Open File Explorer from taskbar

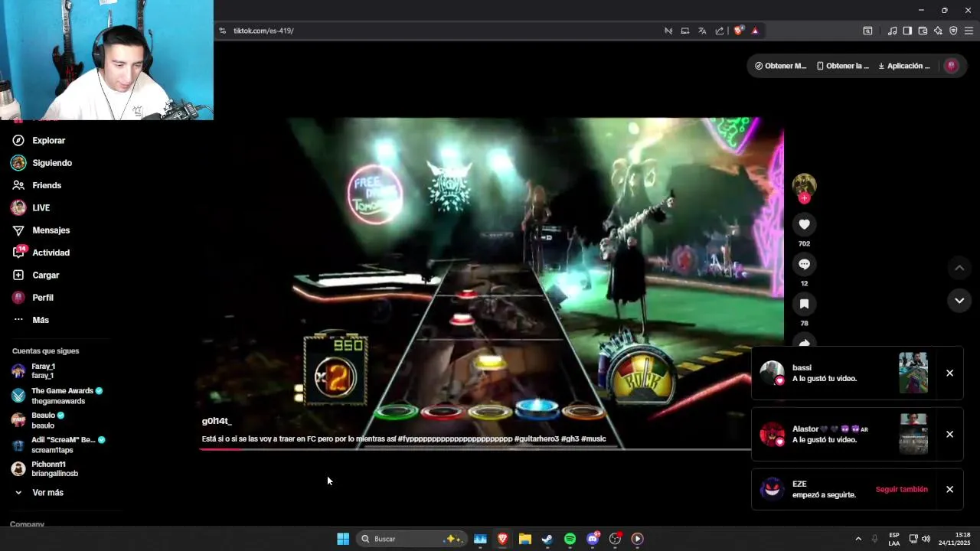[525, 539]
